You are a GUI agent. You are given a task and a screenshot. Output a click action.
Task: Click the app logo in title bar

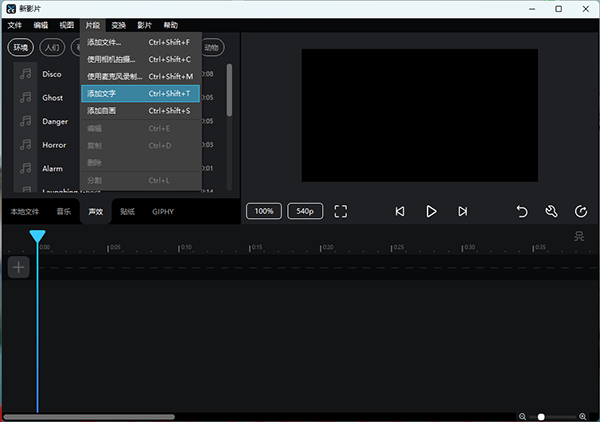click(x=11, y=8)
